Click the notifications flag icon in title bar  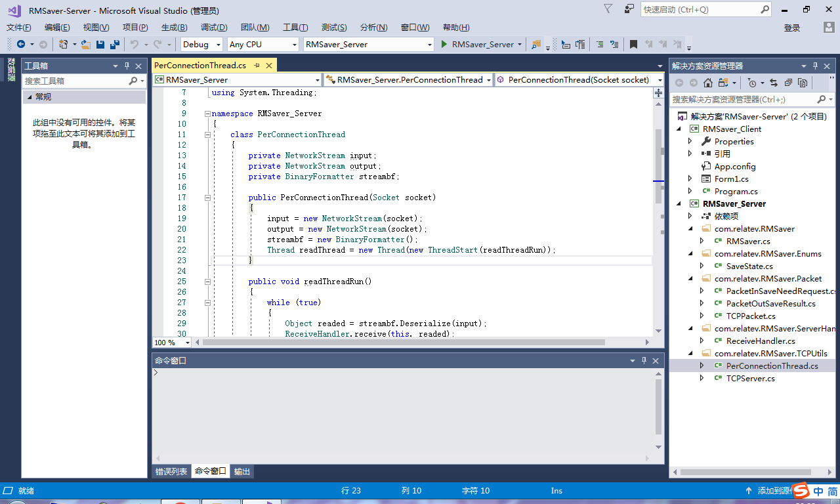tap(608, 9)
